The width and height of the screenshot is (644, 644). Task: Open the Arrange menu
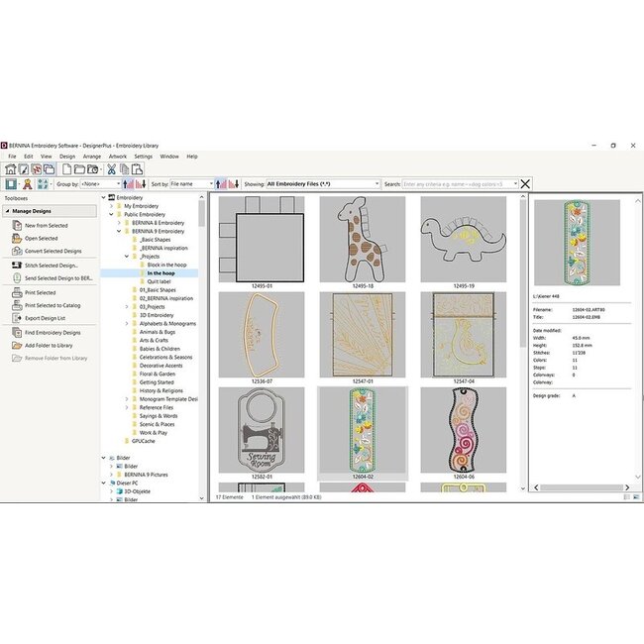[x=92, y=157]
